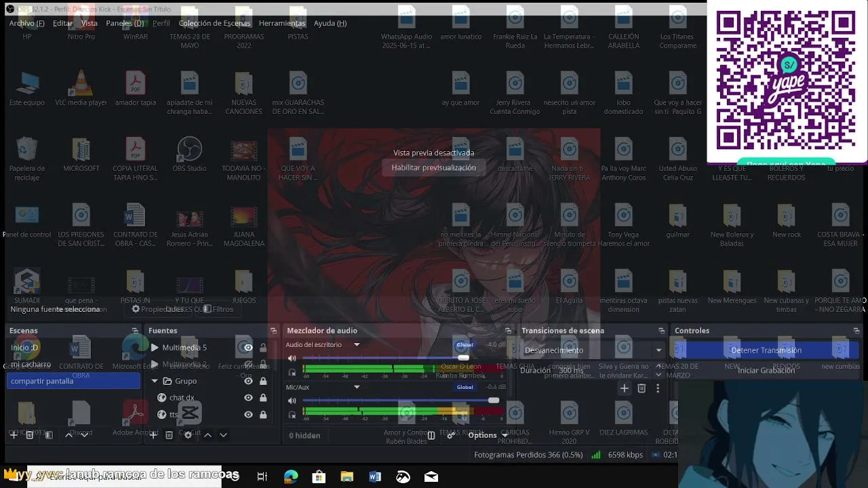The image size is (868, 488).
Task: Click Iniciar Grabación button
Action: (x=766, y=370)
